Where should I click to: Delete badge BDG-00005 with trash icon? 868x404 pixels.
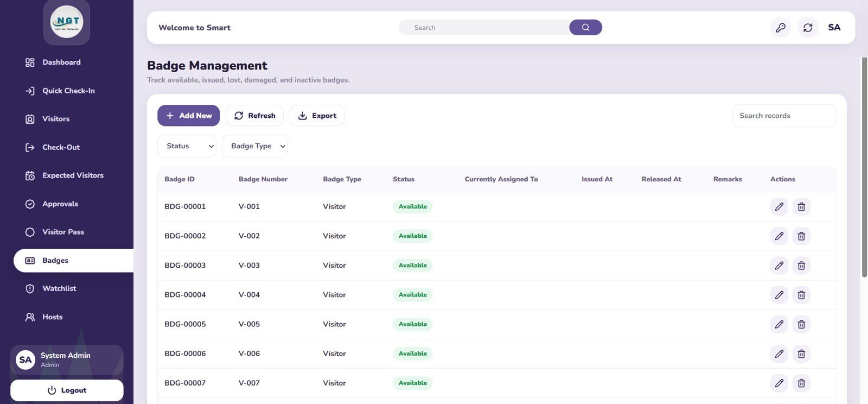801,324
